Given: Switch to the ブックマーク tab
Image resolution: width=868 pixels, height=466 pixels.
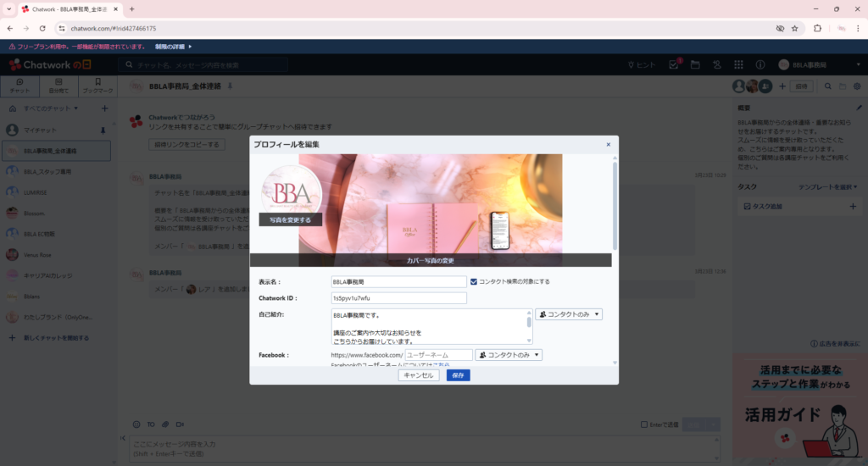Looking at the screenshot, I should click(x=97, y=86).
